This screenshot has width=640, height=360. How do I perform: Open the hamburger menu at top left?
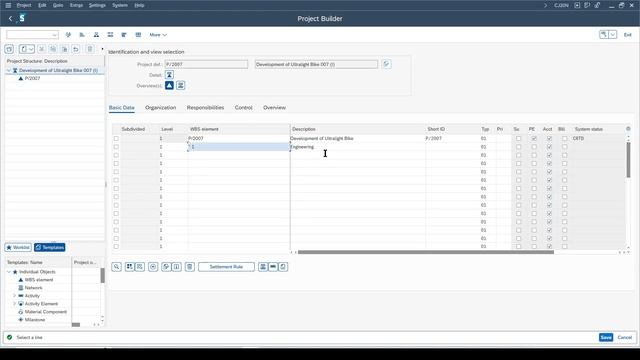tap(8, 5)
